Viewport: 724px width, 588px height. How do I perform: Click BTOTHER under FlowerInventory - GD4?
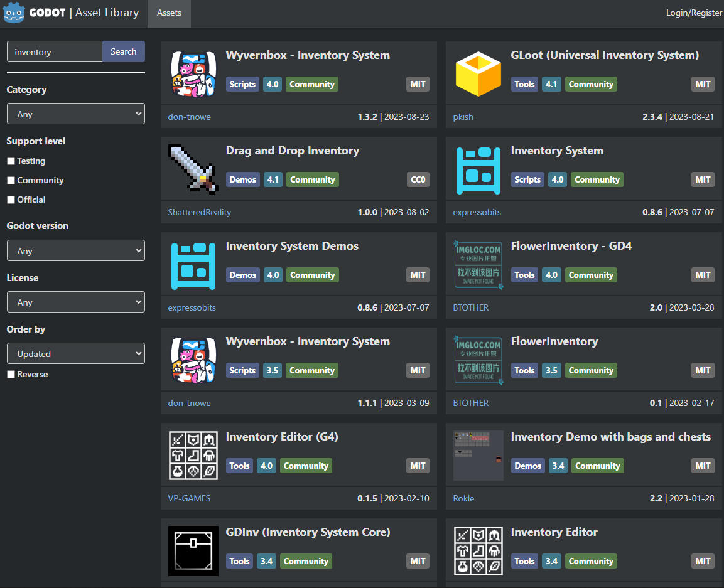click(470, 308)
